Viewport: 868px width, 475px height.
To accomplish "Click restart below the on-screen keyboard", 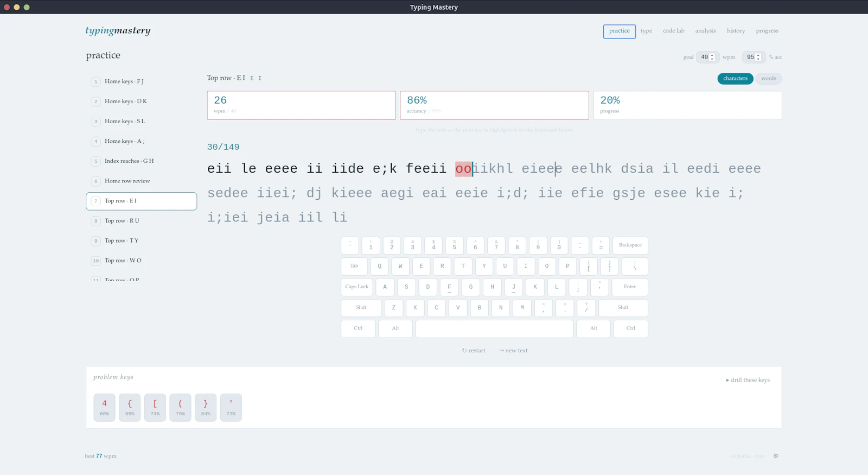I will click(x=474, y=351).
